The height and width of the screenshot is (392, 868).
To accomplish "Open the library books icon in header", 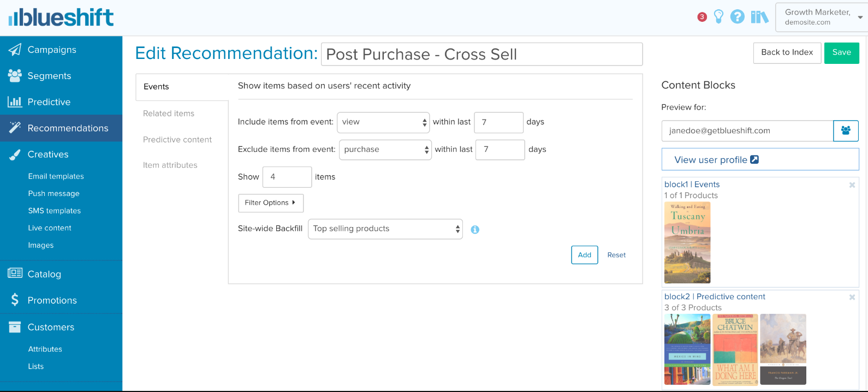I will 759,17.
